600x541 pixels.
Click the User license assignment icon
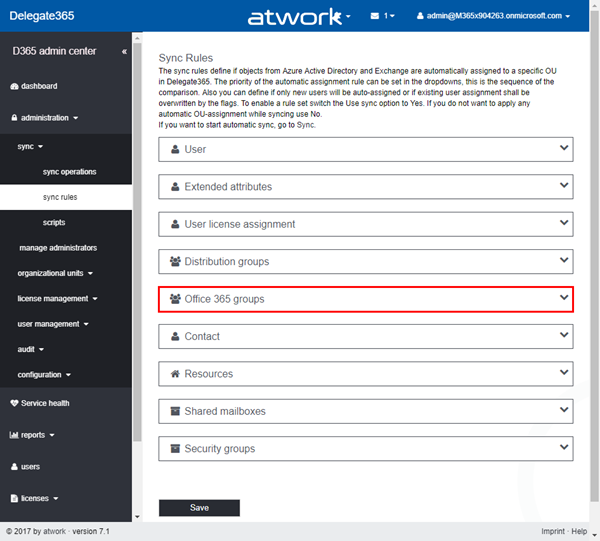pyautogui.click(x=175, y=224)
